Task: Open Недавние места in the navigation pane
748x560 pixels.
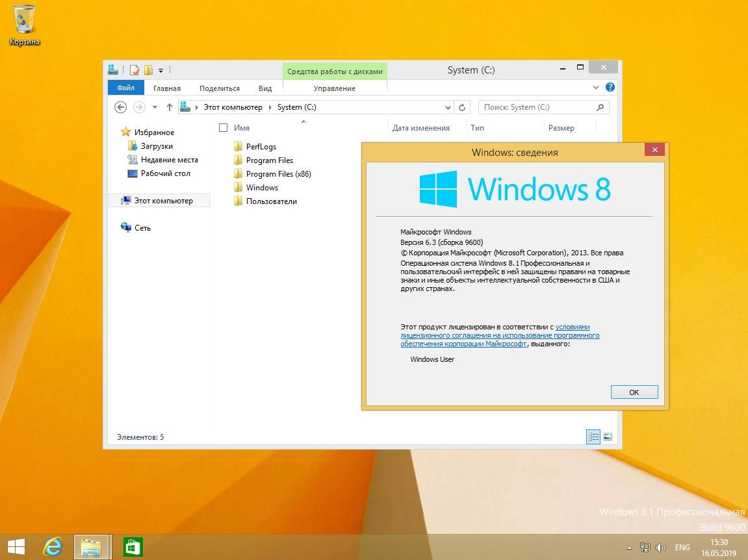Action: pyautogui.click(x=170, y=160)
